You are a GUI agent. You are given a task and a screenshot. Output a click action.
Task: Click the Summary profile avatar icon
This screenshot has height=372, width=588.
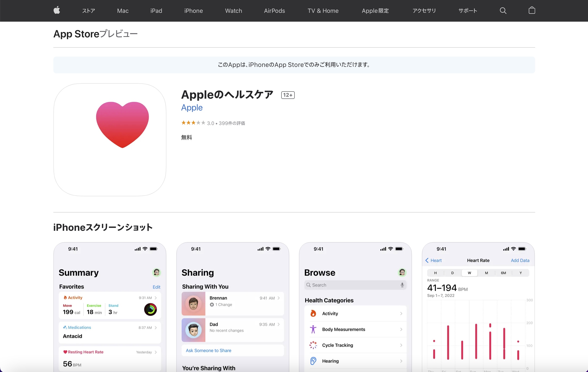(157, 272)
